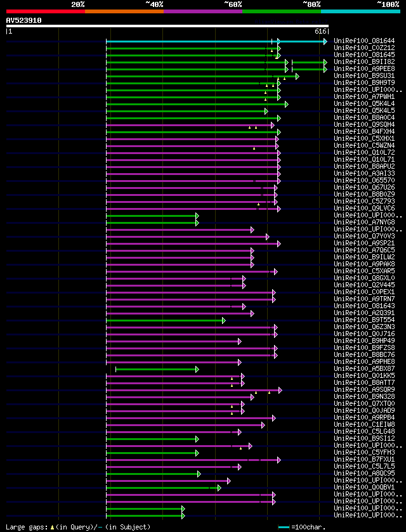
Task: Click the cyan ~100% legend color segment
Action: [360, 11]
